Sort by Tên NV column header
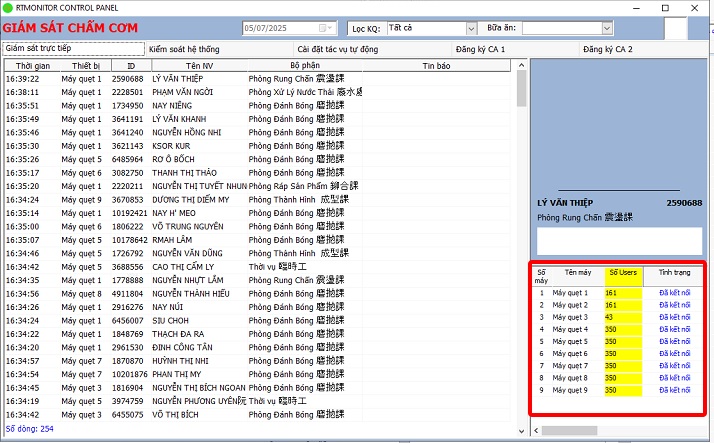The width and height of the screenshot is (714, 443). coord(199,66)
